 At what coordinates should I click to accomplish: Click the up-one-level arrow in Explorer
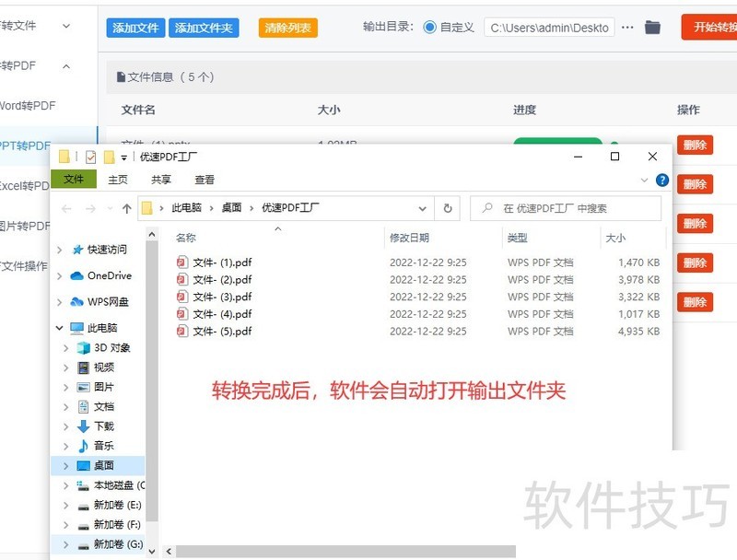(126, 208)
